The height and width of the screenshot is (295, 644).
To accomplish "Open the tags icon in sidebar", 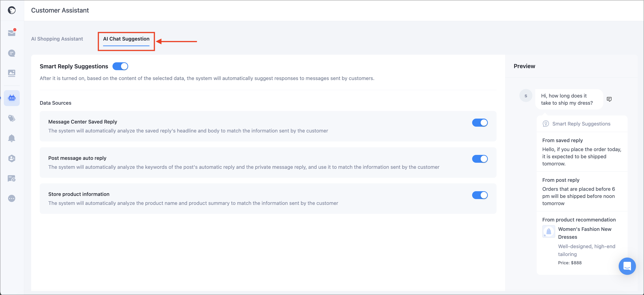I will pos(12,118).
